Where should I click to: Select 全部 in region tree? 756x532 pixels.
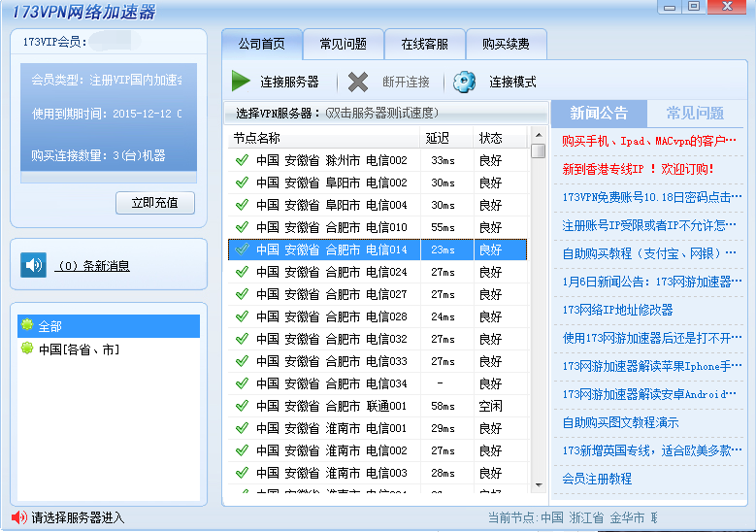[x=109, y=326]
